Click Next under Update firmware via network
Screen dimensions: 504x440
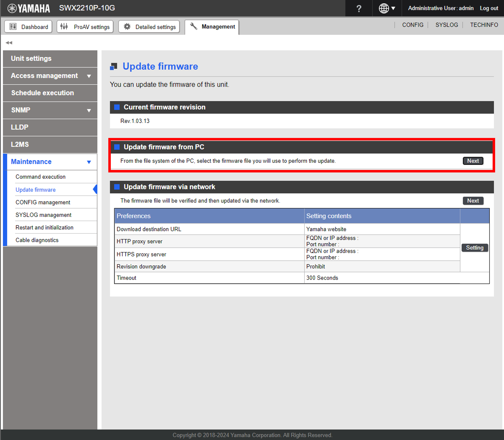(x=473, y=201)
